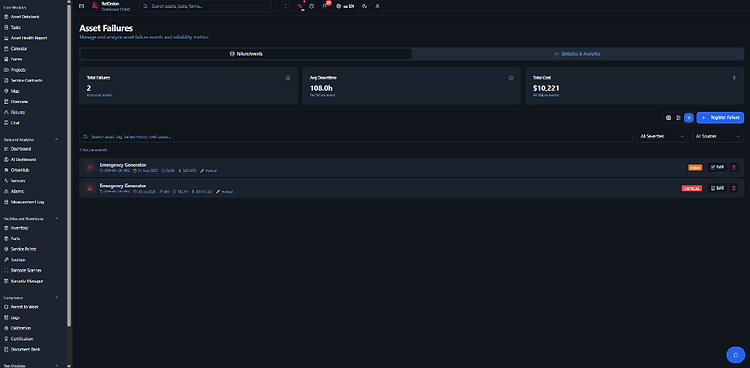Click the clock icon in the header
Image resolution: width=750 pixels, height=368 pixels.
coord(311,6)
